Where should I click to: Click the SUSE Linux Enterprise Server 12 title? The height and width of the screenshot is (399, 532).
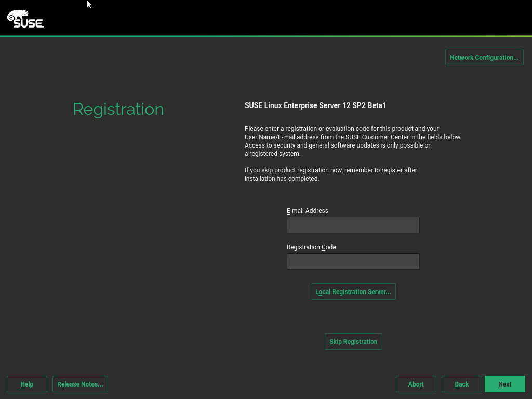tap(315, 105)
